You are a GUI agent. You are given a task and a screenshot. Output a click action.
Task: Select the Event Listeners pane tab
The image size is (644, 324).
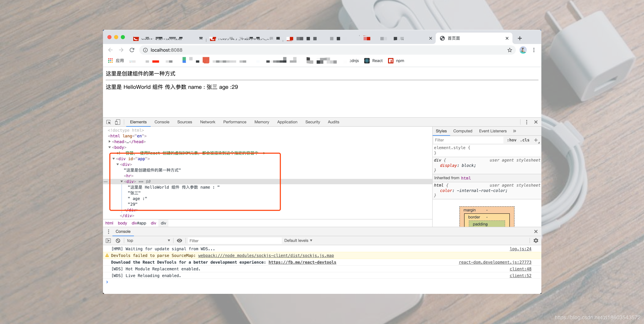[x=493, y=131]
